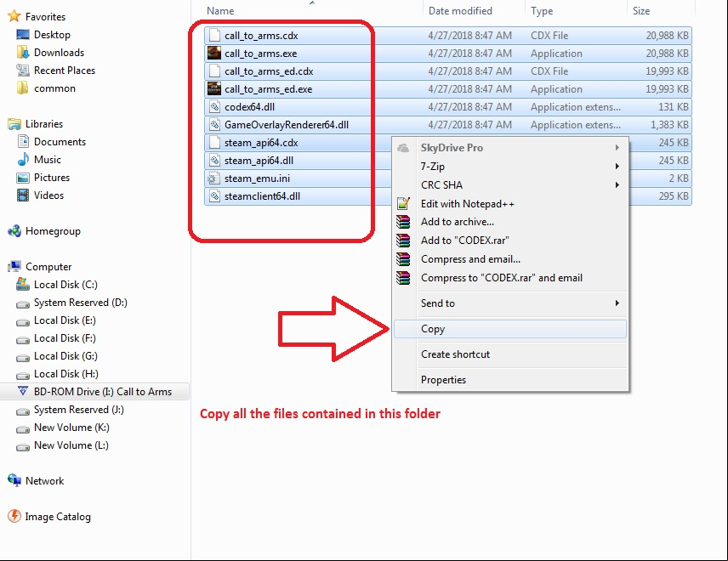Click the GameOverlayRenderer64.dll file icon

point(214,124)
